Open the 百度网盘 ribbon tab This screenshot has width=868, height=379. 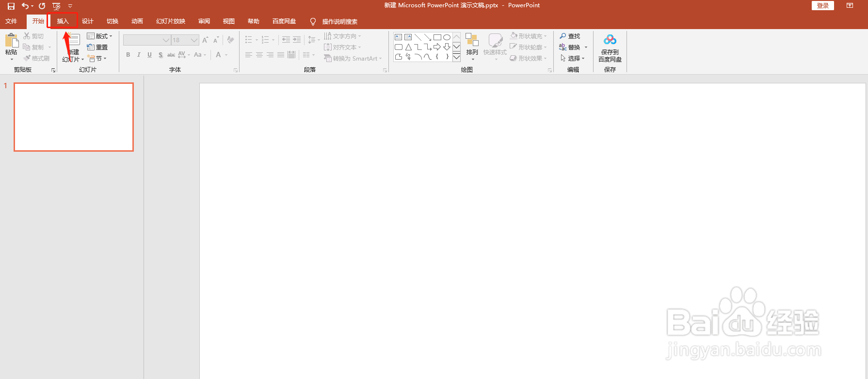point(284,21)
